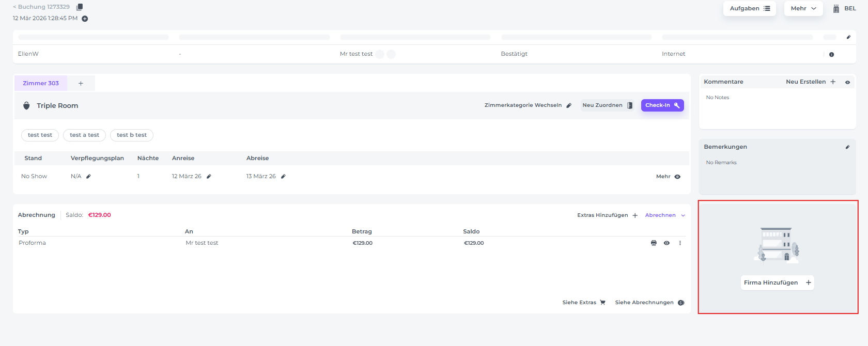
Task: Print the Proforma invoice
Action: (654, 243)
